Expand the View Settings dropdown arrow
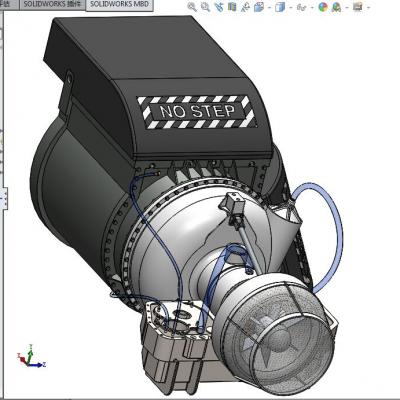Image resolution: width=400 pixels, height=400 pixels. coord(368,7)
